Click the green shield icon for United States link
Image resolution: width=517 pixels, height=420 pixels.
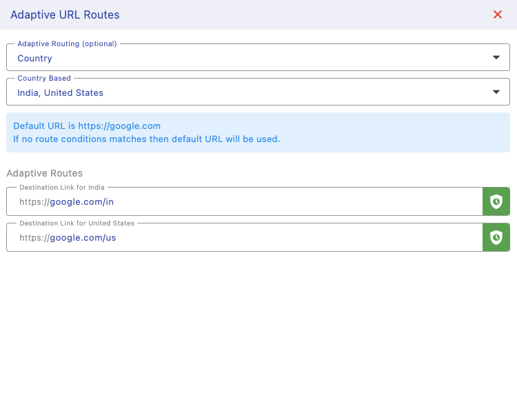pyautogui.click(x=496, y=237)
